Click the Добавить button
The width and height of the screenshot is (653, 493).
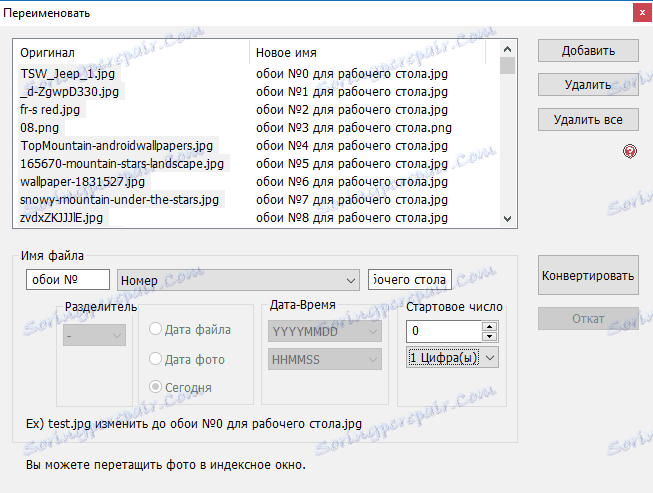pos(588,51)
